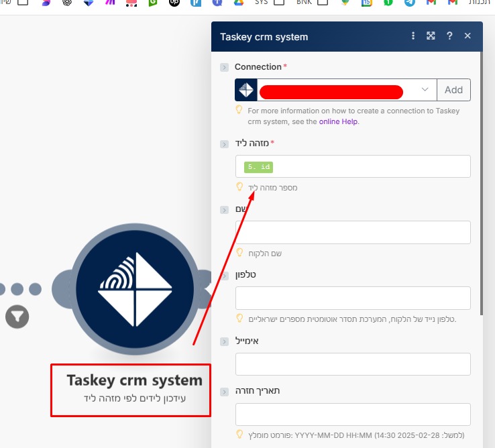Toggle the arrow beside תאריך חזרה label

[x=224, y=392]
